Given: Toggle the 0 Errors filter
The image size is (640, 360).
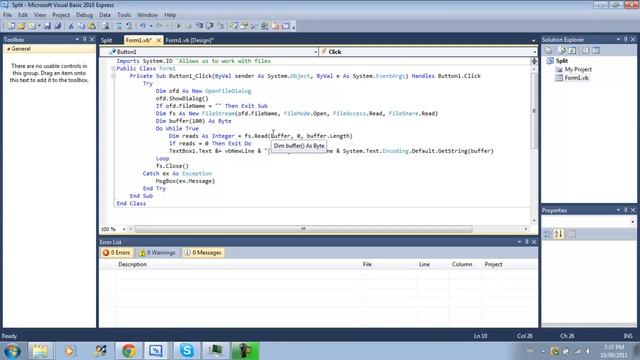Looking at the screenshot, I should click(117, 253).
